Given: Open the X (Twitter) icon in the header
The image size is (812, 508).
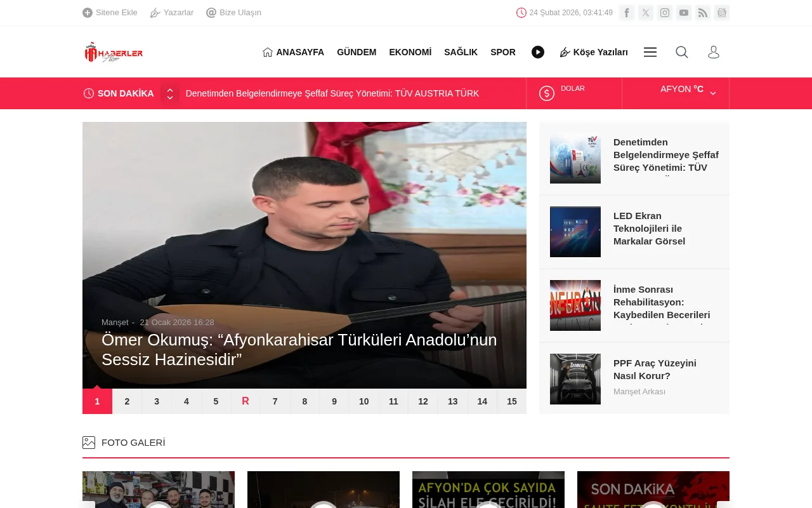Looking at the screenshot, I should coord(646,13).
